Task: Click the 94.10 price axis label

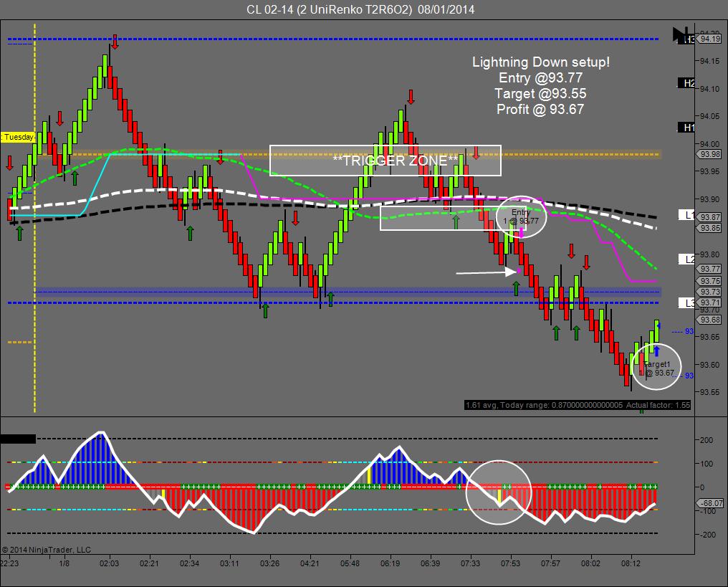Action: tap(710, 89)
